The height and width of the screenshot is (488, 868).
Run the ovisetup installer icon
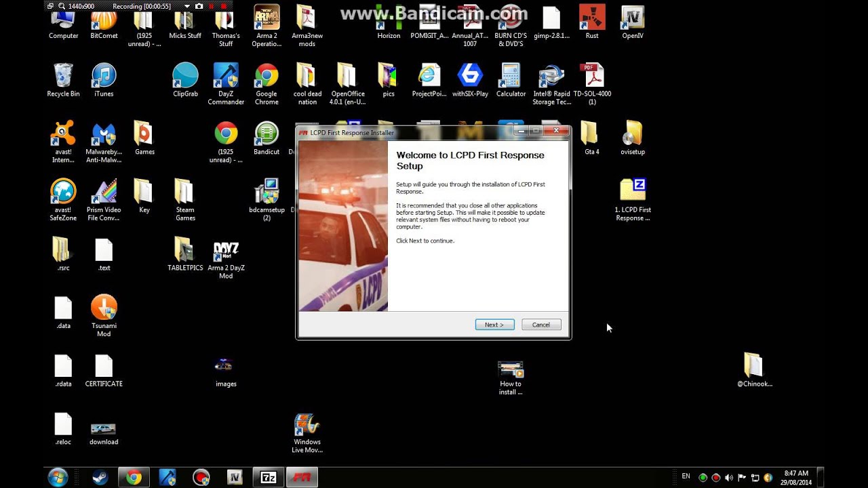click(633, 138)
